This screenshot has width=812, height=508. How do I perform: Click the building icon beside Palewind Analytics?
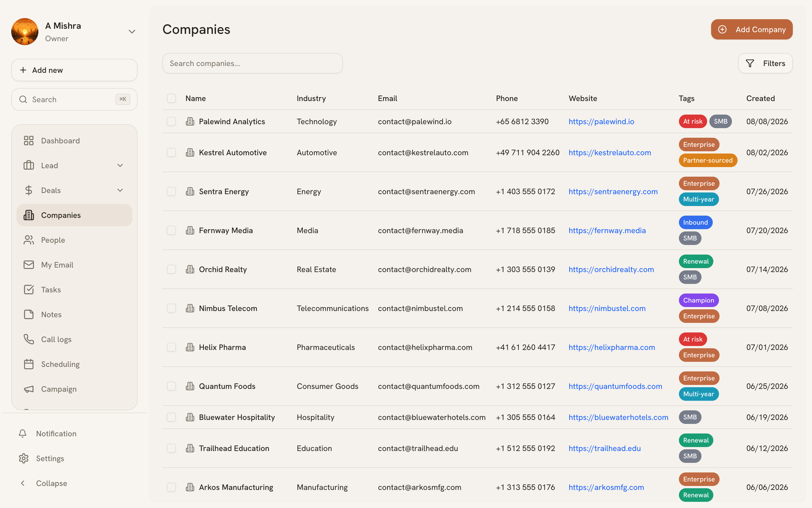pyautogui.click(x=190, y=121)
